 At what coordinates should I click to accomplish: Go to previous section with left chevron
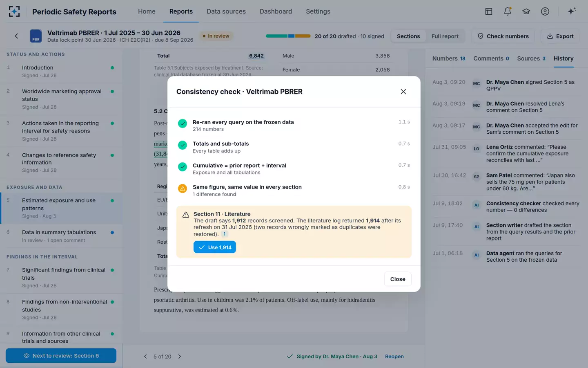145,357
